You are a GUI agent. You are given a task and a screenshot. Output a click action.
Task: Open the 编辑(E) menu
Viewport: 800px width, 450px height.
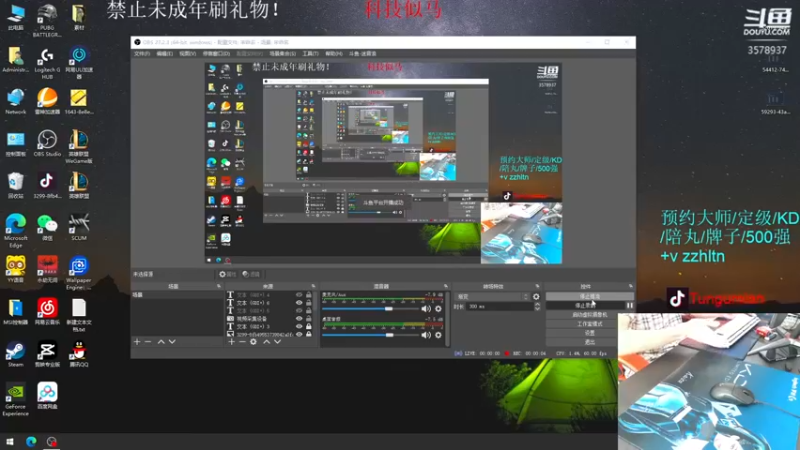(164, 54)
